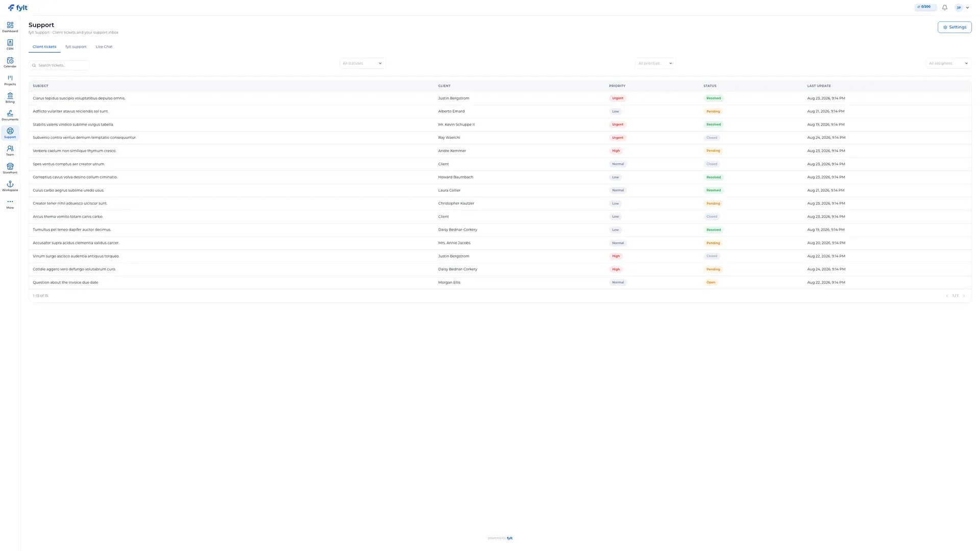The image size is (980, 551).
Task: Click Open status for Morgan Ellis ticket
Action: tap(710, 283)
